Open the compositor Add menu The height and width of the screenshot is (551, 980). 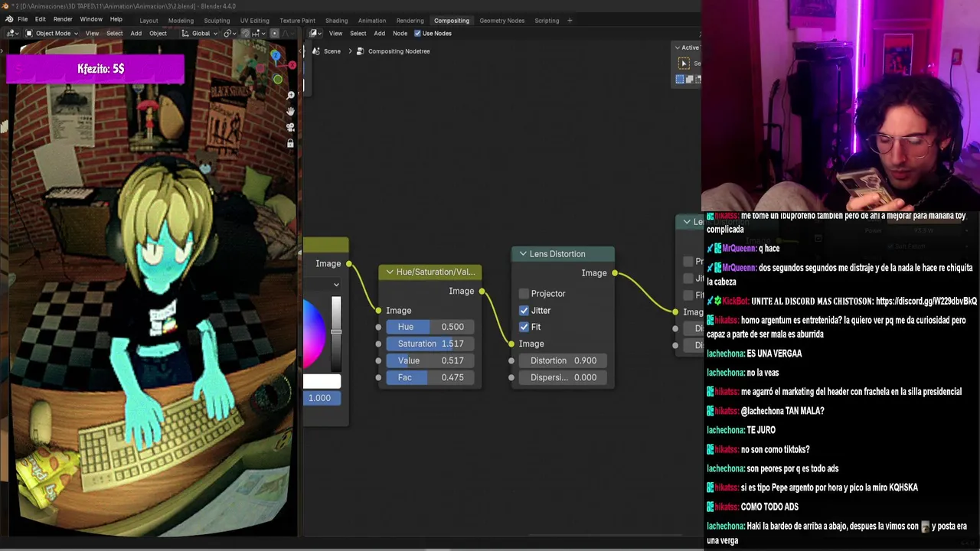coord(379,34)
